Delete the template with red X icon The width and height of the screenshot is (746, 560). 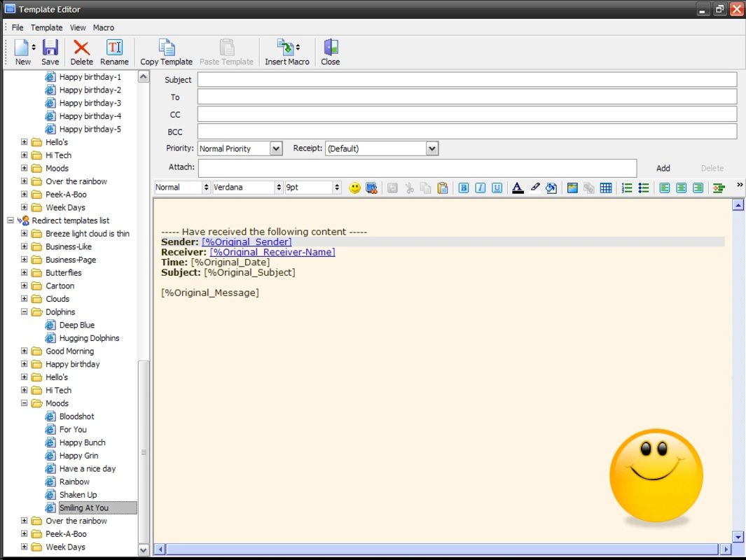(x=81, y=48)
